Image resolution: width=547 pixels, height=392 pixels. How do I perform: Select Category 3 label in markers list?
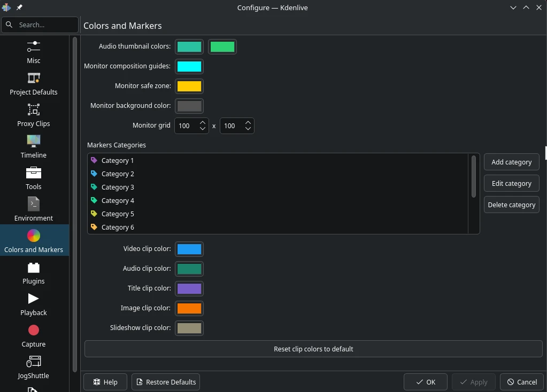pos(118,187)
